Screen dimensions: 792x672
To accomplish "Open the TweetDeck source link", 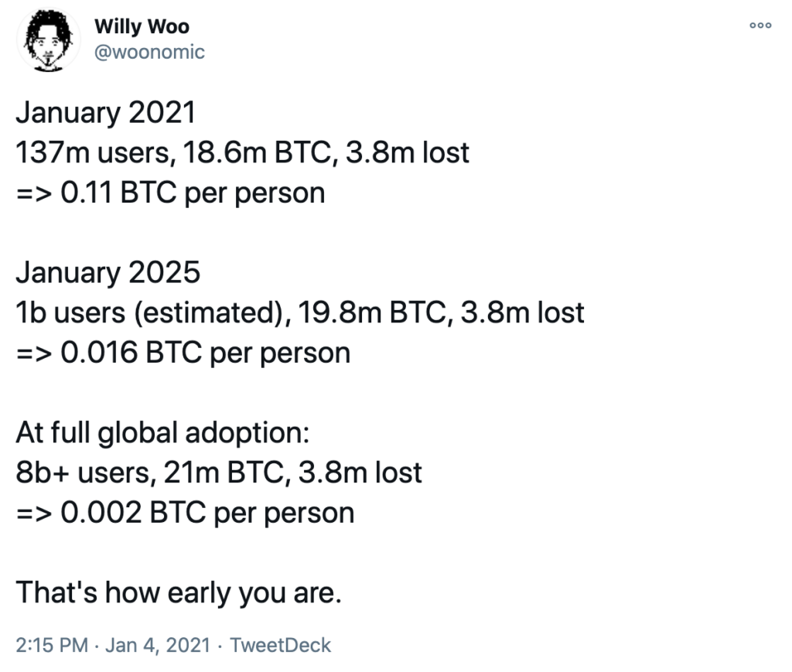I will (x=280, y=645).
